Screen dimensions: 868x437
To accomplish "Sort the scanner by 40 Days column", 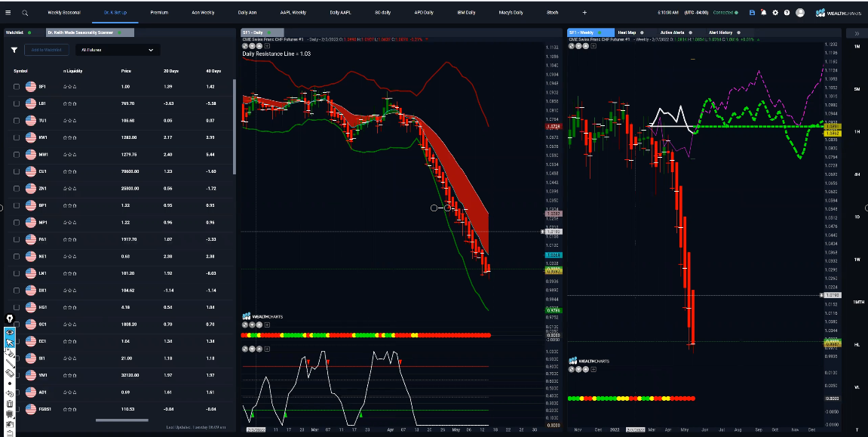I will coord(213,71).
